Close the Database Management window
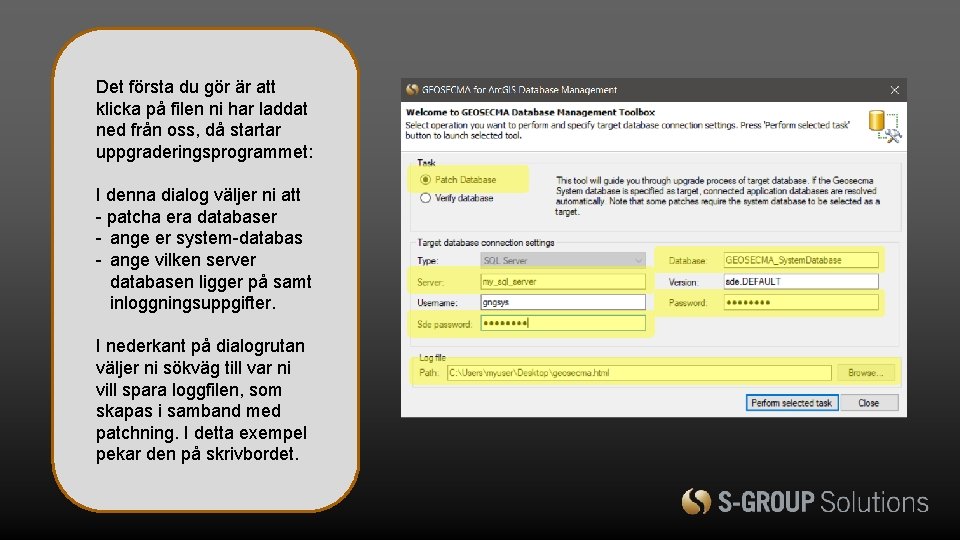960x540 pixels. click(894, 90)
